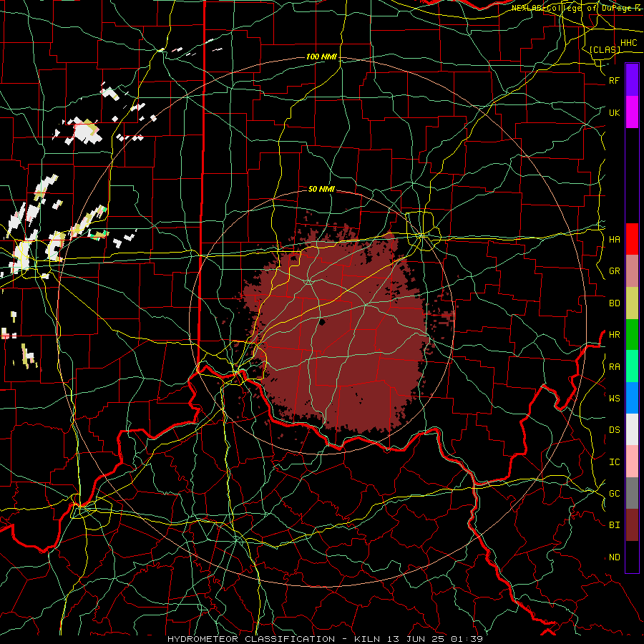
Task: Click the black radar-site dot inside brown echo
Action: click(x=322, y=322)
